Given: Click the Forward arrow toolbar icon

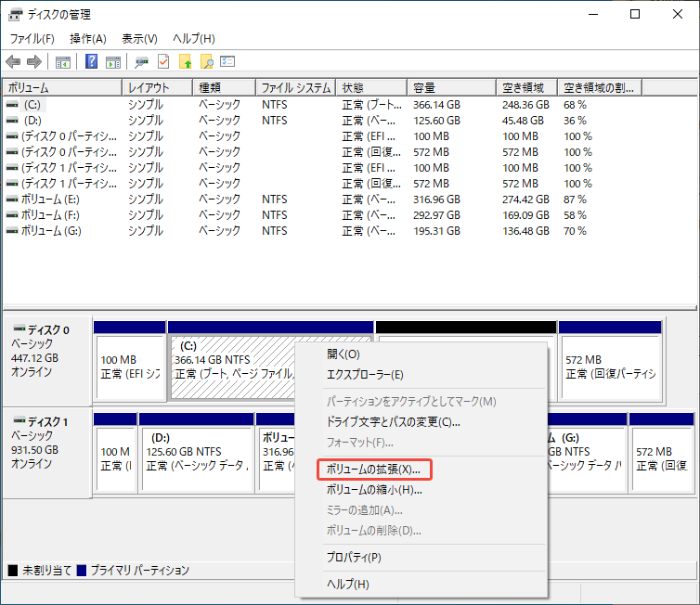Looking at the screenshot, I should click(34, 62).
